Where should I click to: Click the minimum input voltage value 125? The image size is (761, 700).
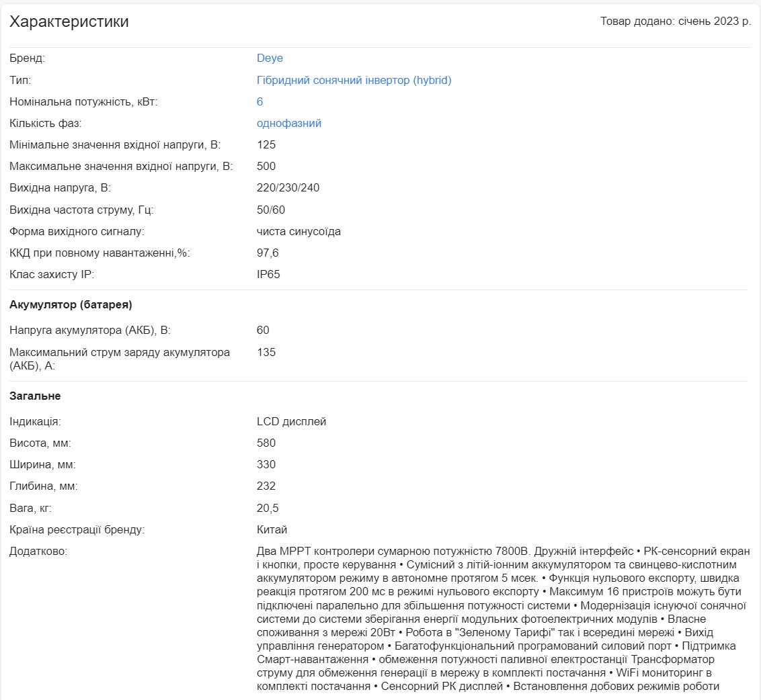pyautogui.click(x=266, y=145)
